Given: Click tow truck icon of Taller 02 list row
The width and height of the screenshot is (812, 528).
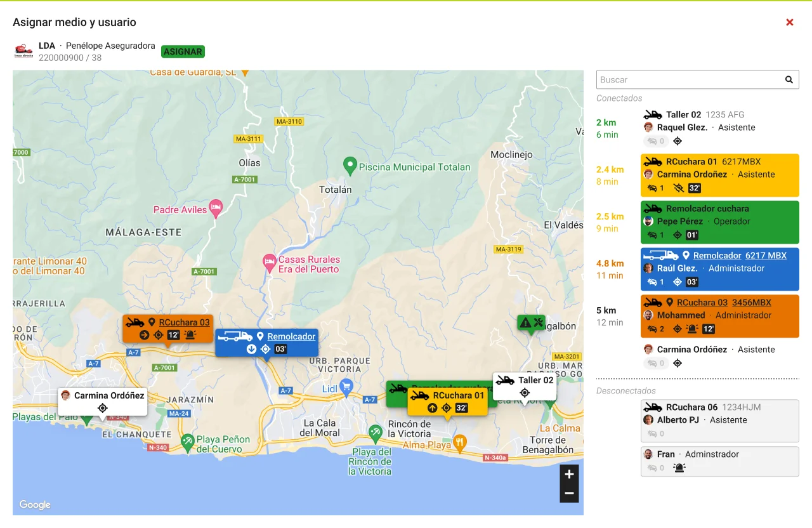Looking at the screenshot, I should coord(653,115).
